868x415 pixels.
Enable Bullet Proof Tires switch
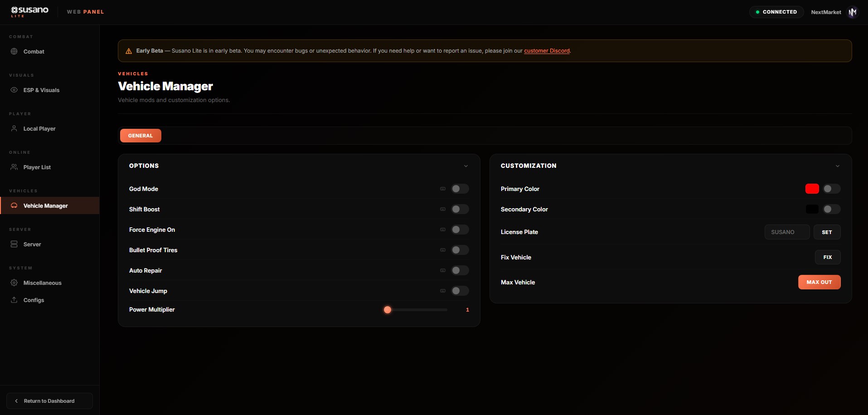(x=460, y=250)
